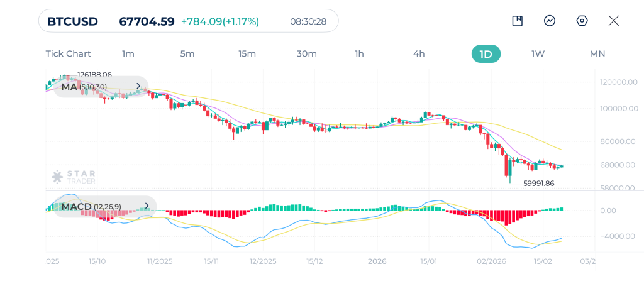Click the 08:30:28 time display
The image size is (644, 296).
point(308,21)
